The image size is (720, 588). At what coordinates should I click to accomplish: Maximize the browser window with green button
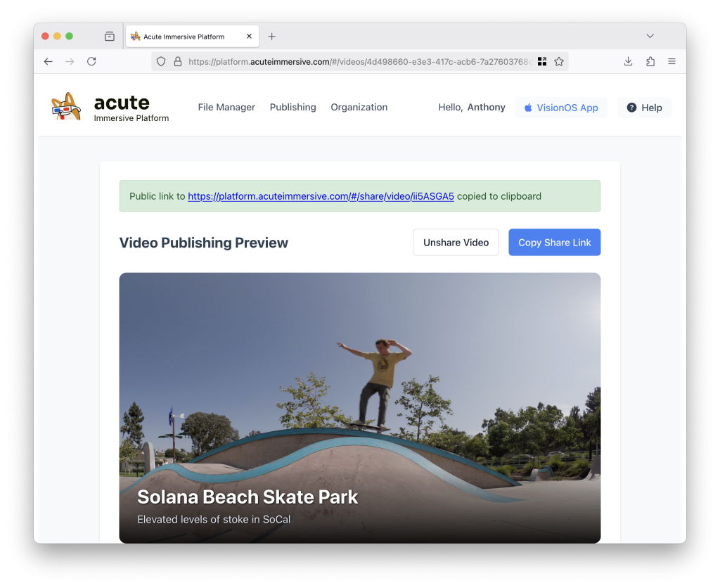[x=70, y=37]
